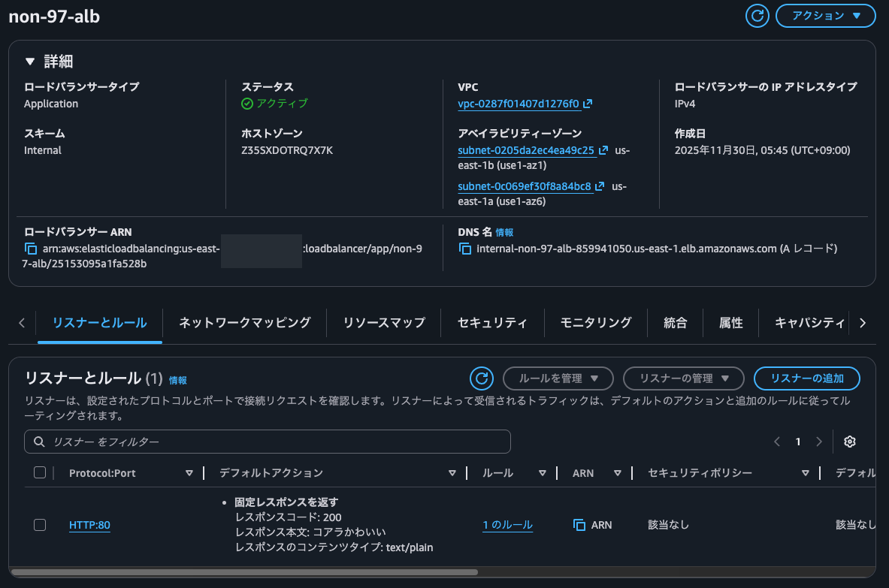889x588 pixels.
Task: Open listener table settings gear icon
Action: 850,442
